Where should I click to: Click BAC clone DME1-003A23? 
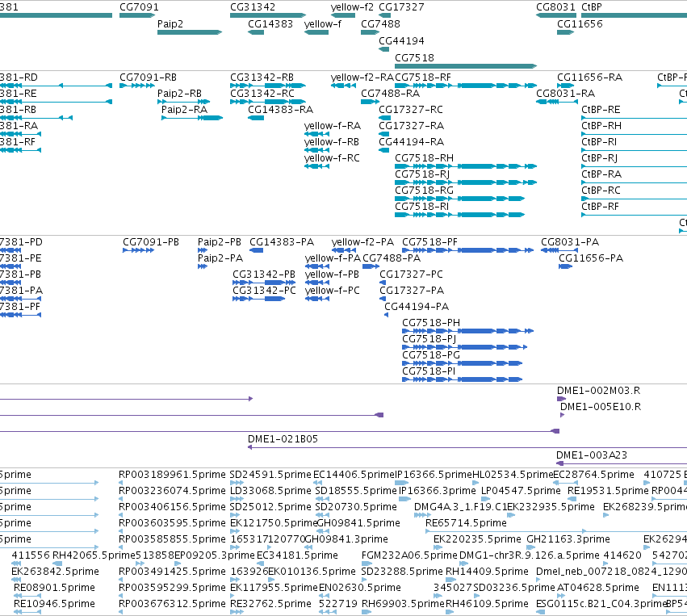pos(622,463)
